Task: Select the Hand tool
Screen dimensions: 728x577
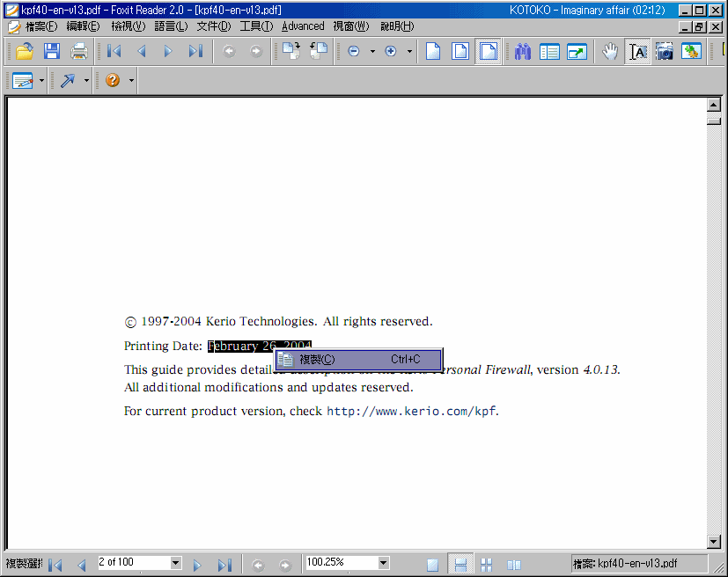Action: [610, 52]
